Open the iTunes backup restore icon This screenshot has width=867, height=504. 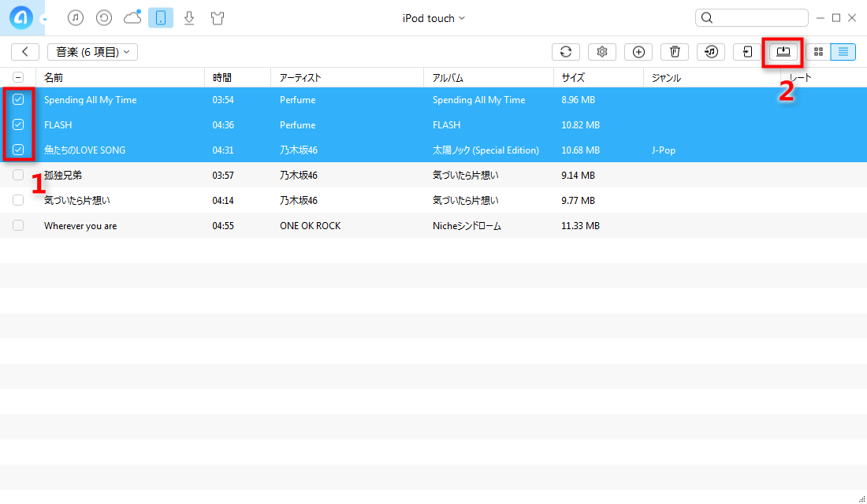[104, 17]
